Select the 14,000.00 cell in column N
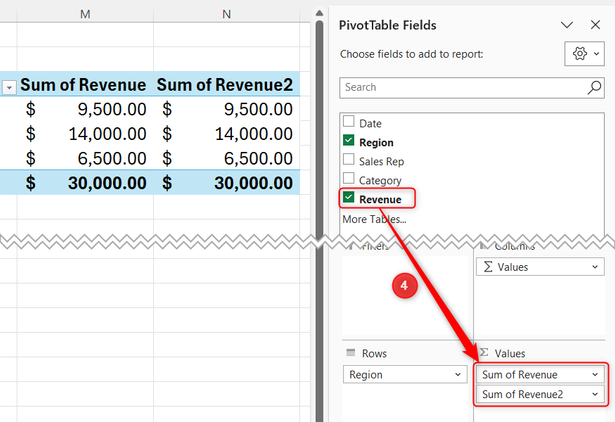 point(226,134)
